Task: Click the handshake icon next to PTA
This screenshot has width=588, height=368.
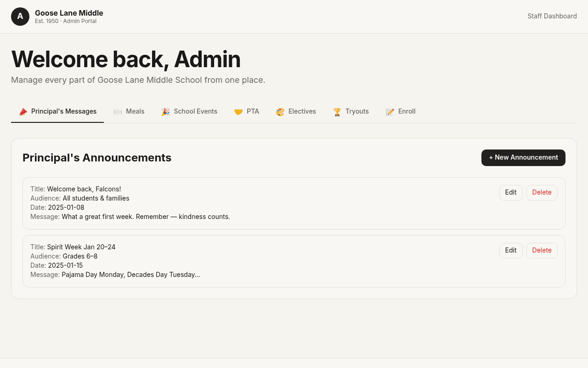Action: tap(238, 112)
